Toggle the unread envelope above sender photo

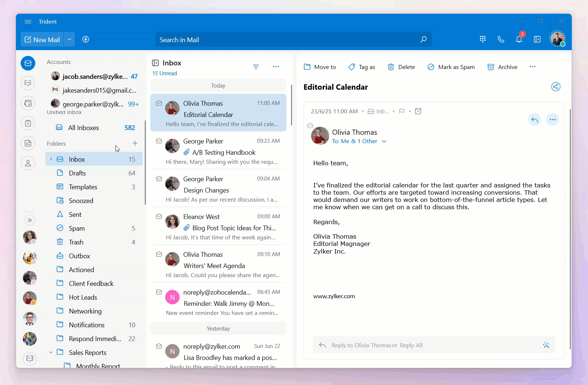click(310, 126)
